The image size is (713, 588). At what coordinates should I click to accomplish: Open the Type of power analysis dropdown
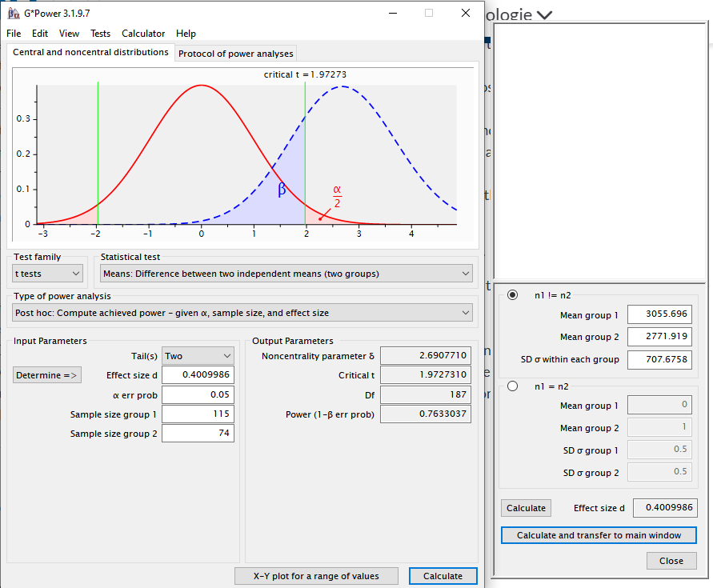pyautogui.click(x=242, y=313)
